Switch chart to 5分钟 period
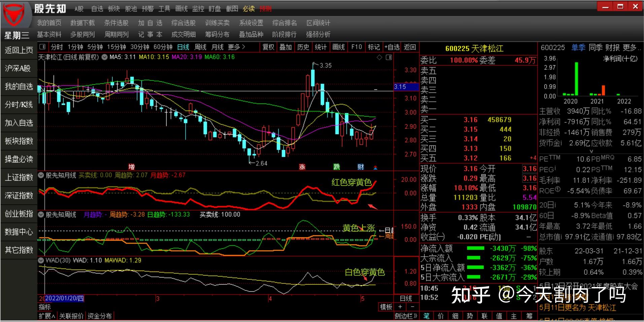644x322 pixels. pos(95,47)
